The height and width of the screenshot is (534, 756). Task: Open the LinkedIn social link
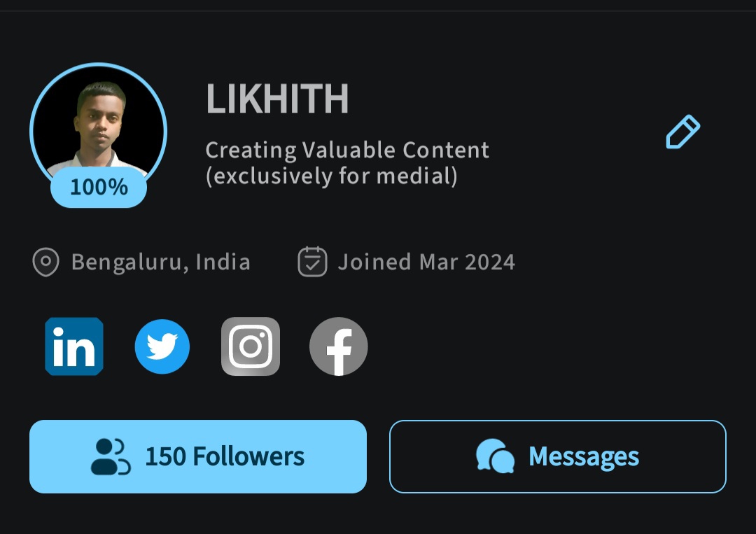coord(74,346)
